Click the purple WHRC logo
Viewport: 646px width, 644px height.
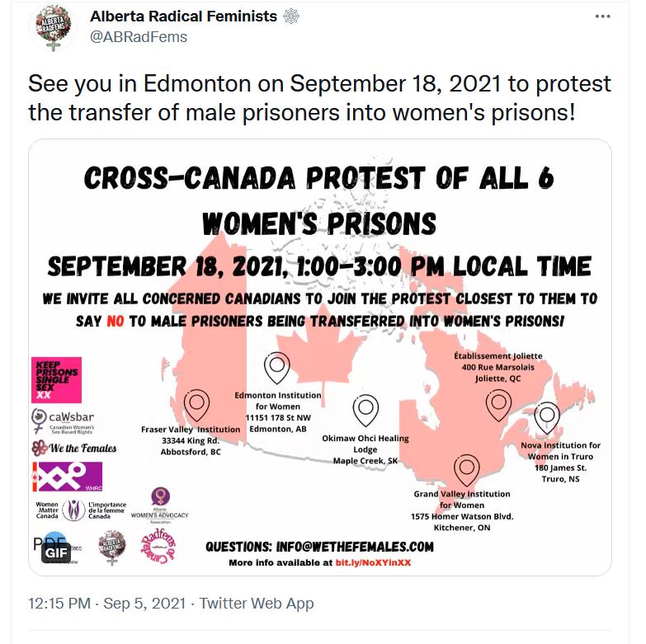(67, 477)
